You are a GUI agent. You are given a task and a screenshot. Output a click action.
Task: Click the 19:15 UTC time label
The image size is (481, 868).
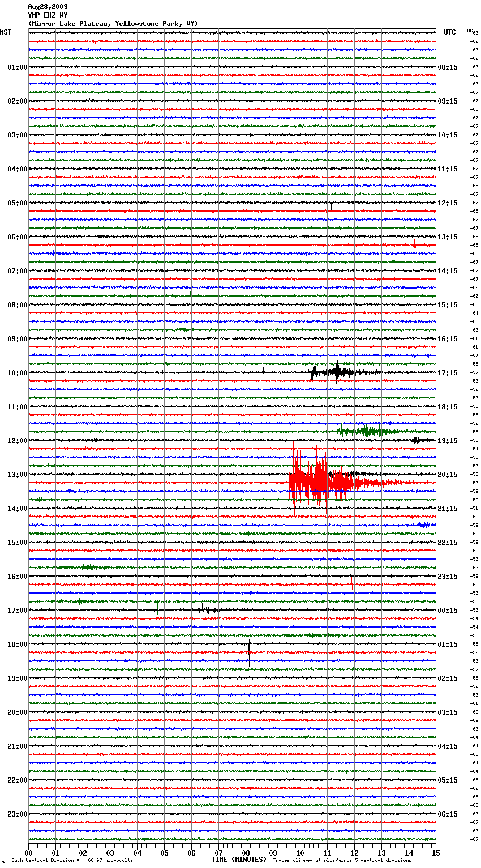pyautogui.click(x=448, y=441)
